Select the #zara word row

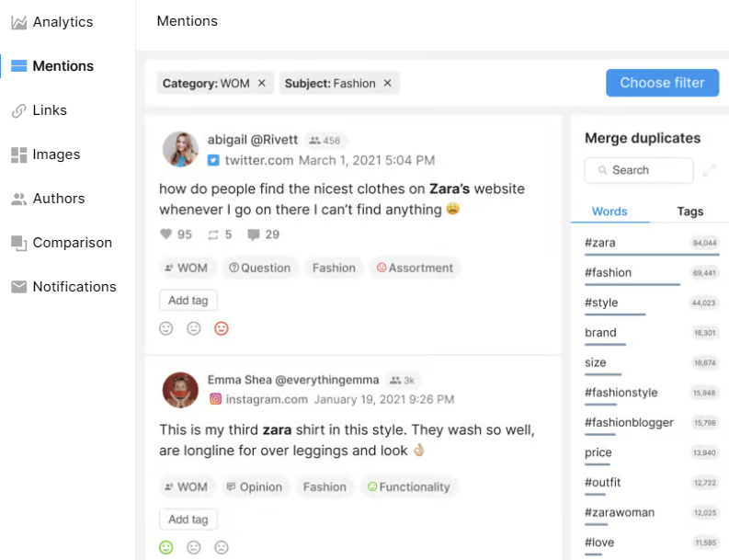click(x=652, y=246)
